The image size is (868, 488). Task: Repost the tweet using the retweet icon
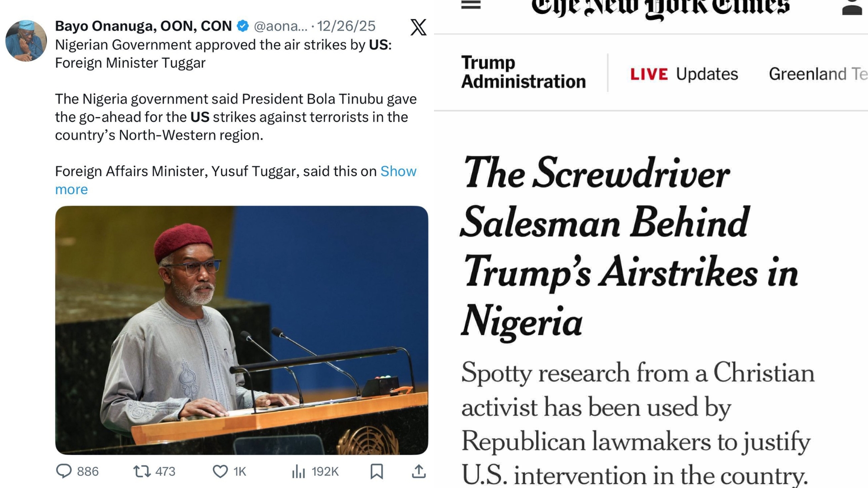pos(142,471)
